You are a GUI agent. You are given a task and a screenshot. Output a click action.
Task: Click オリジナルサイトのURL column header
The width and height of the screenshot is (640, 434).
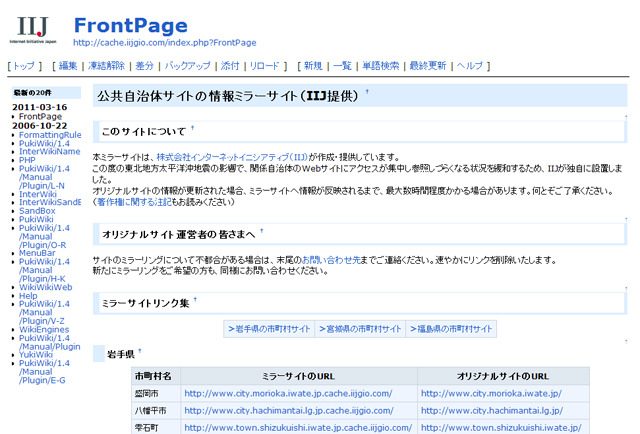[x=503, y=376]
